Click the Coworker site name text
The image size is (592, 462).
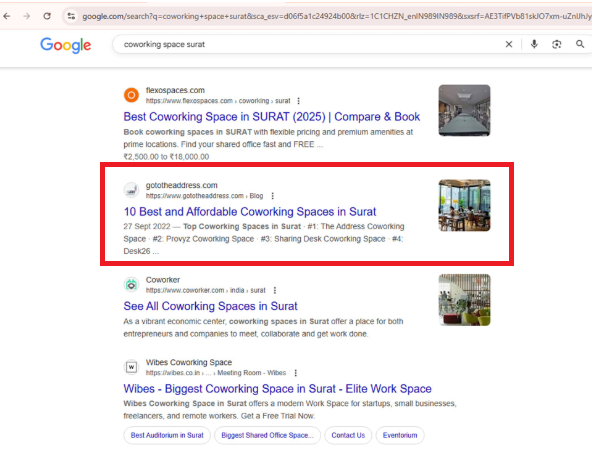click(x=163, y=280)
